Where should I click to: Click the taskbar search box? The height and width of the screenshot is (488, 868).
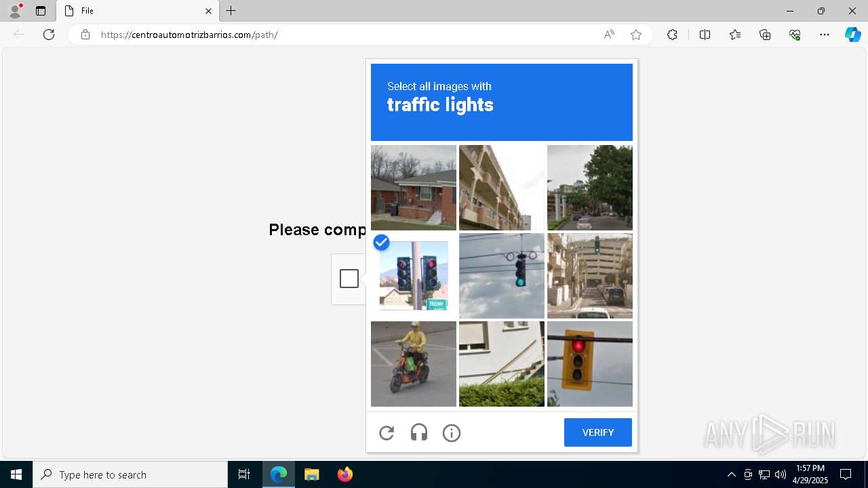pos(130,474)
